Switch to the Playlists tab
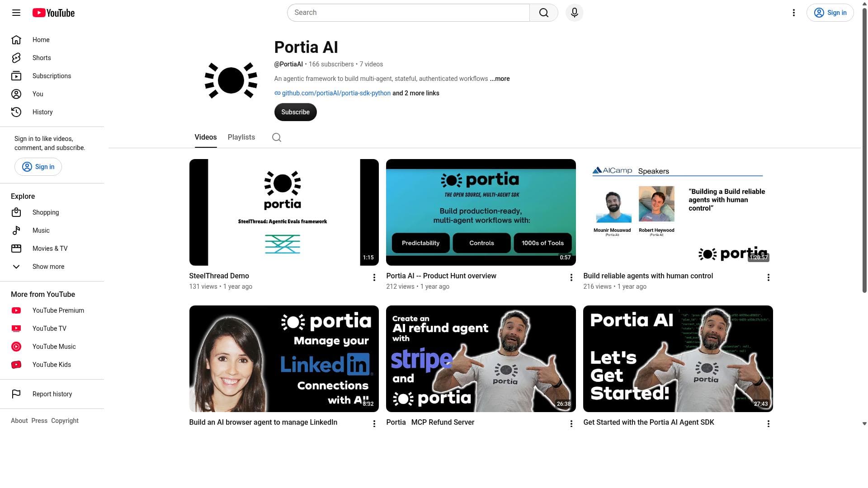The height and width of the screenshot is (488, 868). (x=241, y=137)
